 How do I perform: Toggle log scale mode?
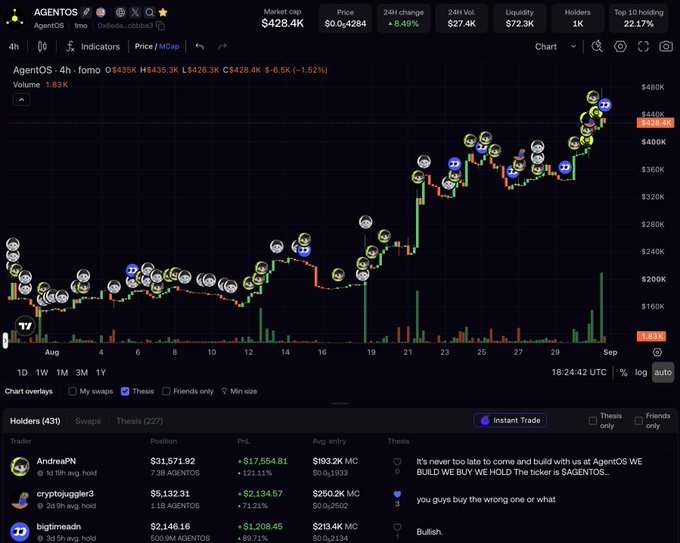point(641,373)
